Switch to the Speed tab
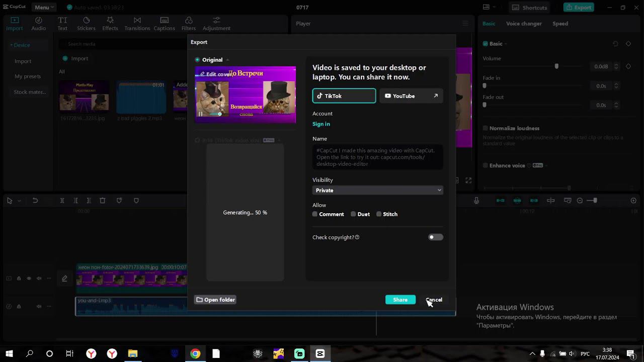 (560, 24)
